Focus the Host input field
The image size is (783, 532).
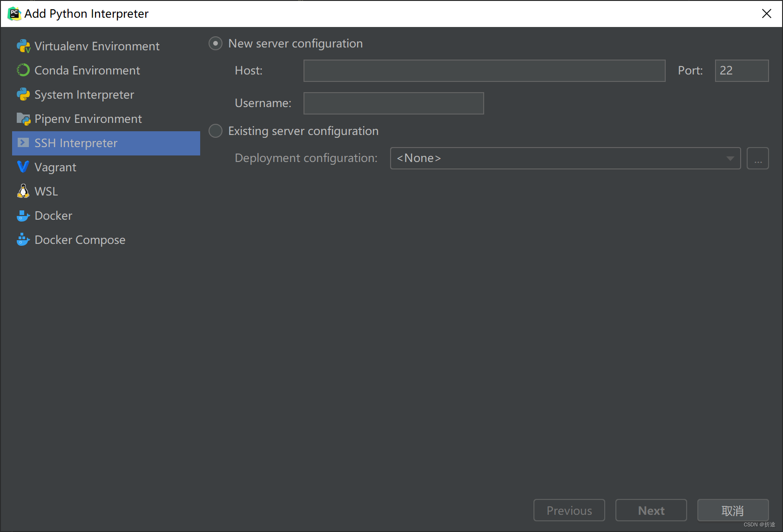tap(484, 71)
